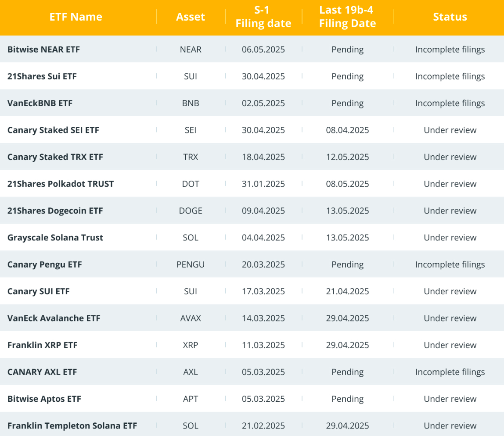Select the Canary Staked SEI ETF name
Image resolution: width=504 pixels, height=436 pixels.
tap(54, 130)
